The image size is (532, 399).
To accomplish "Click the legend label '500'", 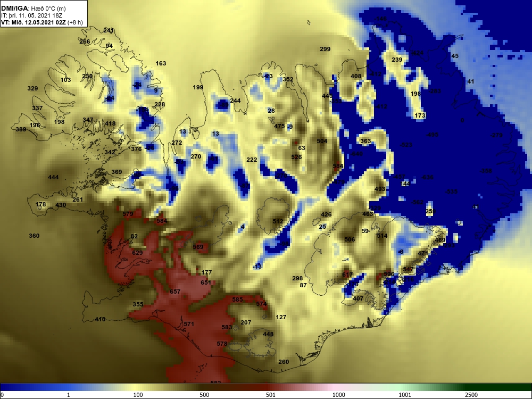I will point(204,395).
